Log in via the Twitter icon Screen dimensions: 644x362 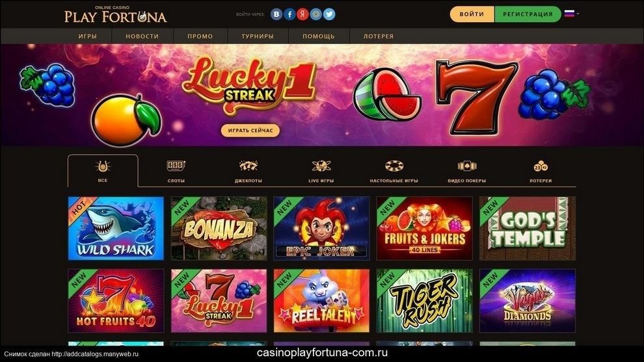[329, 14]
